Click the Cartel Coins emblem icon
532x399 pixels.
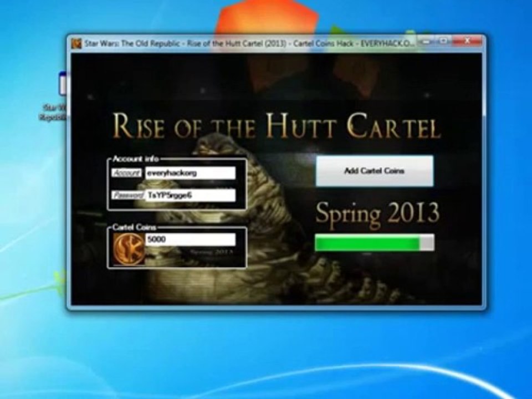pyautogui.click(x=129, y=249)
